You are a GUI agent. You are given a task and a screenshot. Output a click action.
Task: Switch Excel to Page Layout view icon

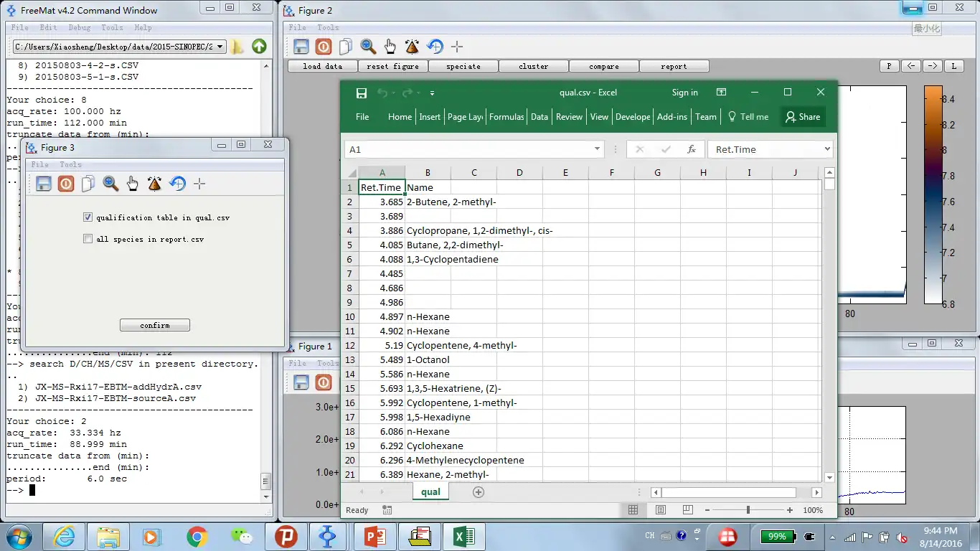[x=660, y=510]
